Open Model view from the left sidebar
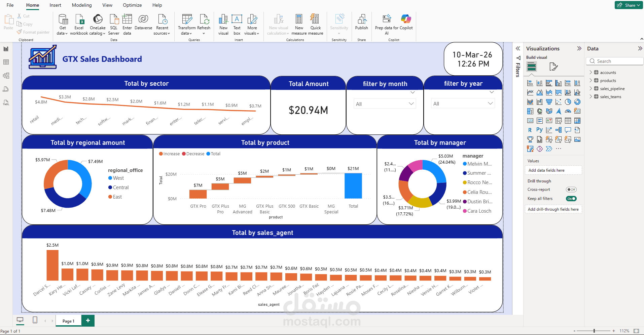This screenshot has height=335, width=644. (x=6, y=75)
